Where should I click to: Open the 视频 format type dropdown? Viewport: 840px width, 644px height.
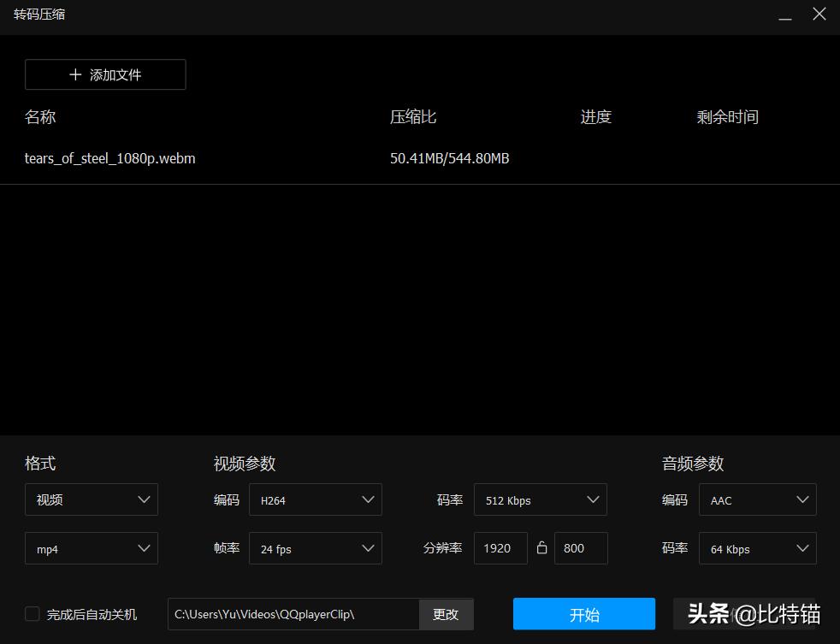pyautogui.click(x=92, y=499)
